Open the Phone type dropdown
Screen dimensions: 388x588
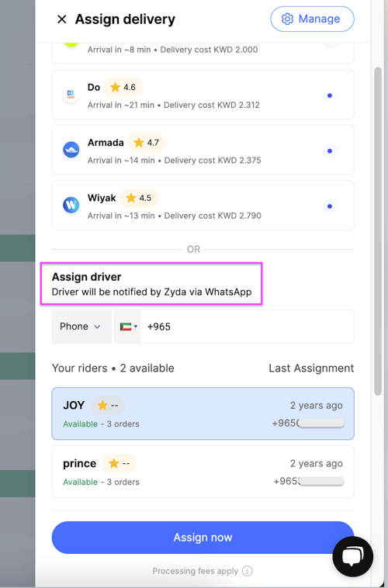tap(81, 327)
